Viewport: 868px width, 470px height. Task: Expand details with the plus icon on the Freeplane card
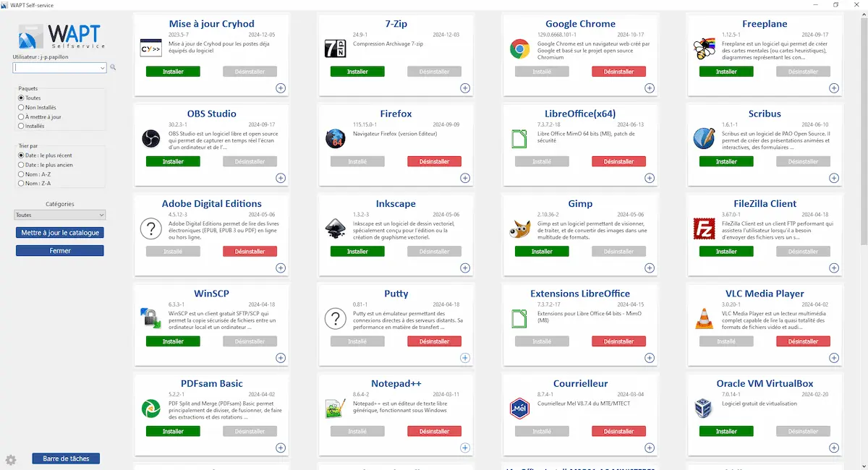[x=834, y=88]
